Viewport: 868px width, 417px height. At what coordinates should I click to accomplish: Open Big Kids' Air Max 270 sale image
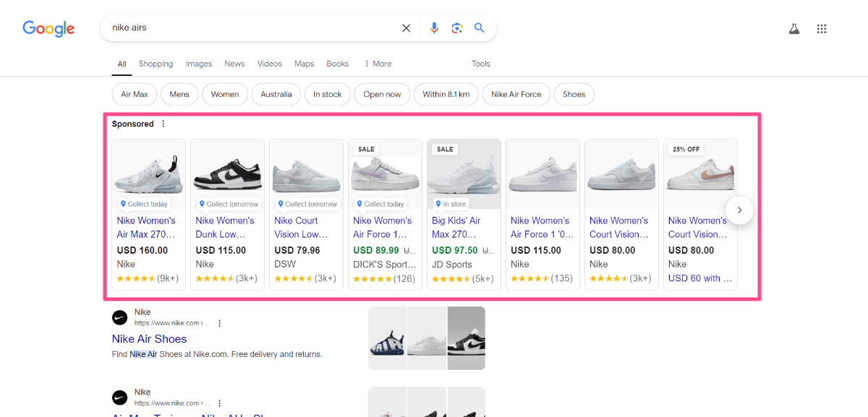point(464,174)
